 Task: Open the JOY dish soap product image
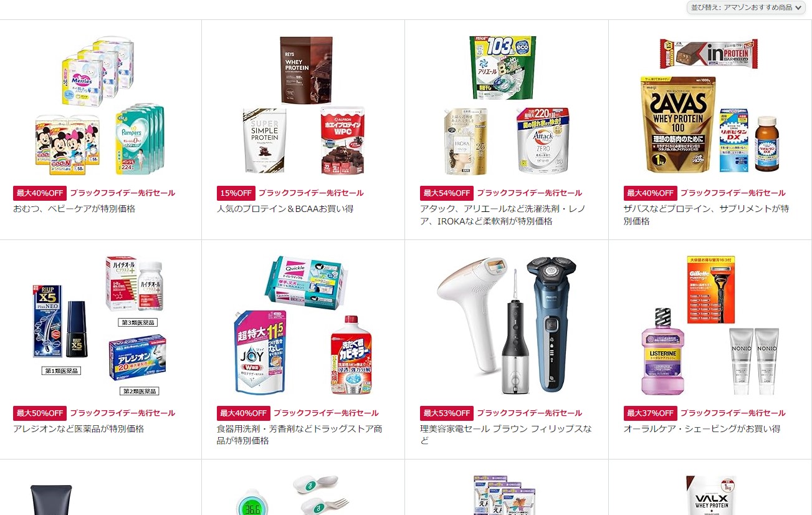tap(303, 325)
